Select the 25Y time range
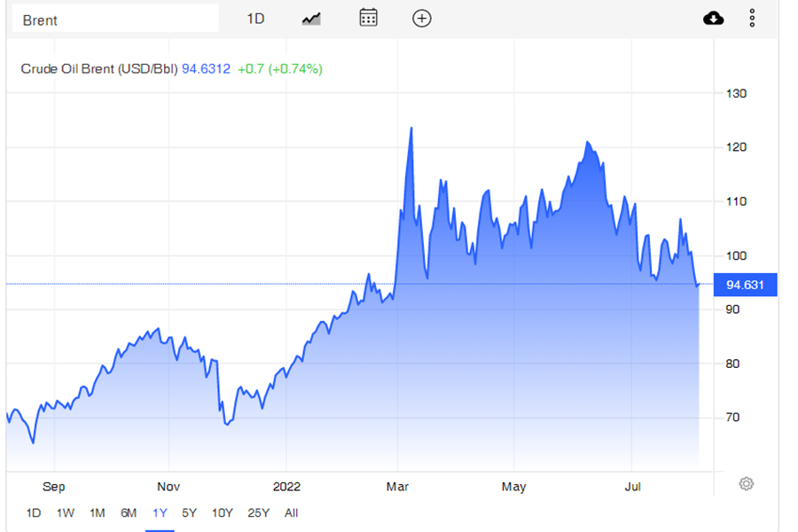The image size is (798, 532). coord(259,512)
